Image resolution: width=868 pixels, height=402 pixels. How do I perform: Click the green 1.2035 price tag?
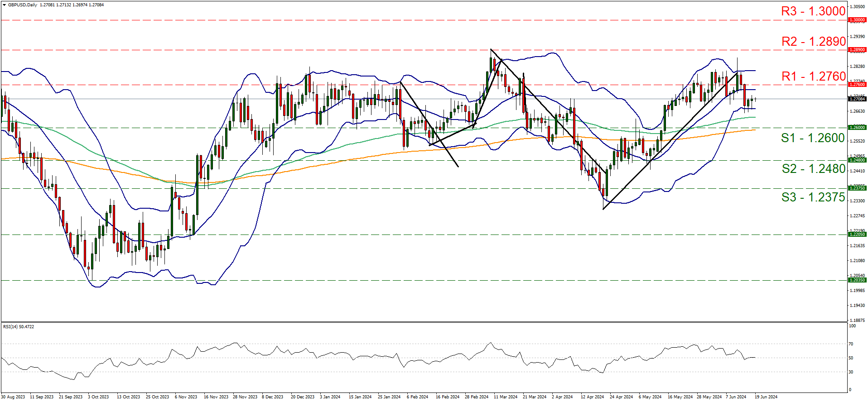tap(857, 280)
